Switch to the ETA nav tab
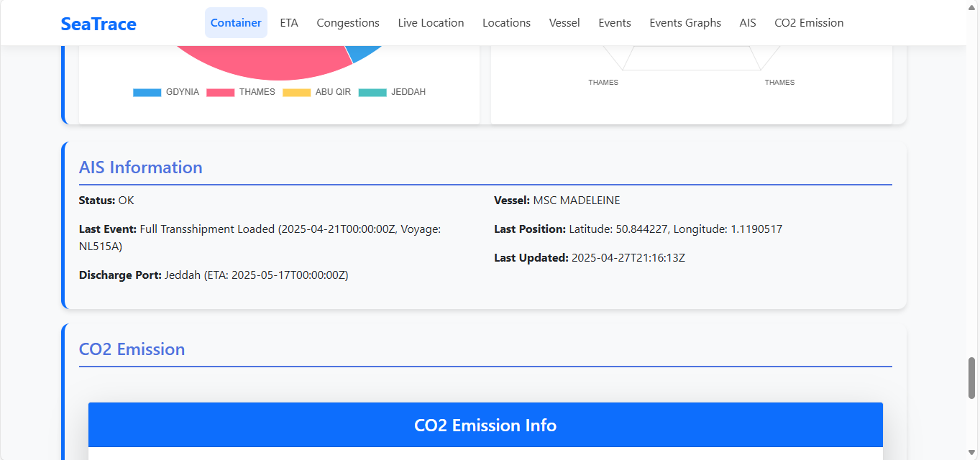This screenshot has width=980, height=460. point(289,23)
